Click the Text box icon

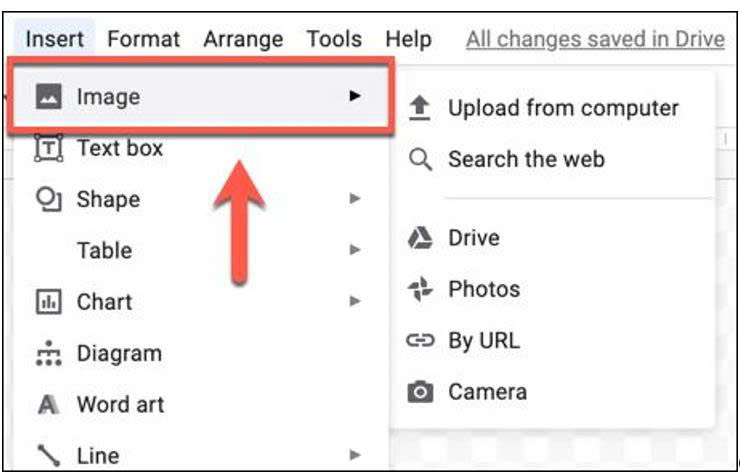coord(48,148)
